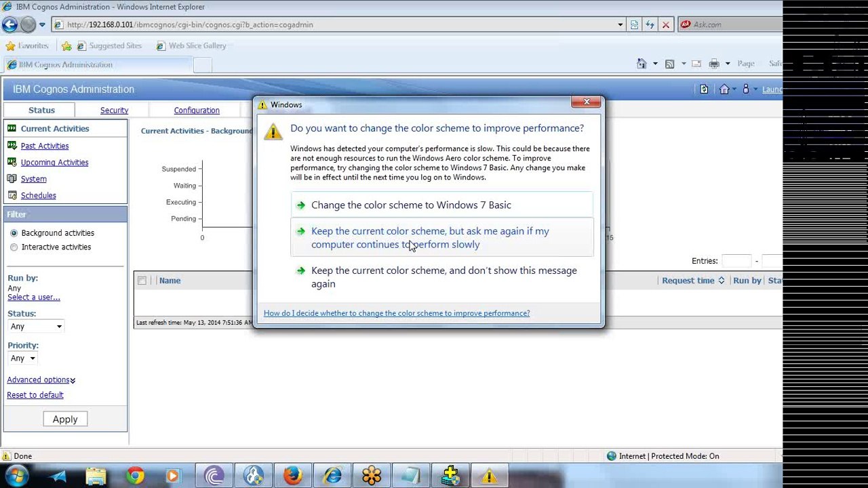Open System in the sidebar
Viewport: 868px width, 488px height.
pos(33,179)
